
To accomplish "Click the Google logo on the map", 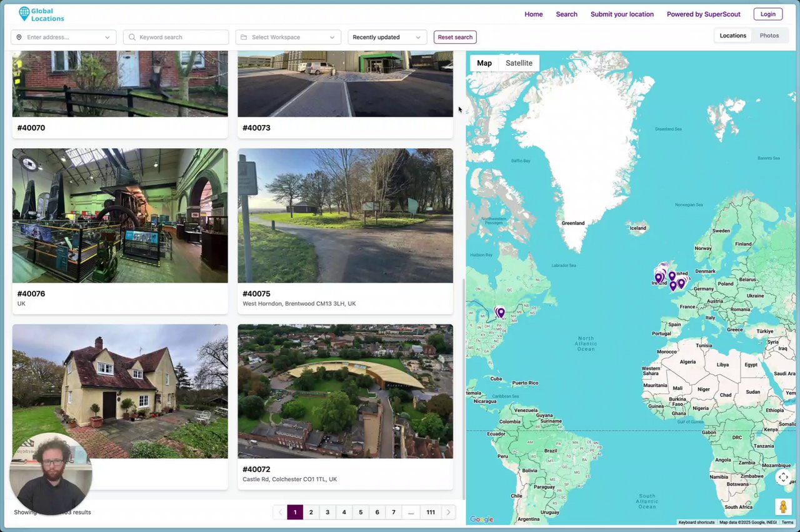I will pos(481,519).
